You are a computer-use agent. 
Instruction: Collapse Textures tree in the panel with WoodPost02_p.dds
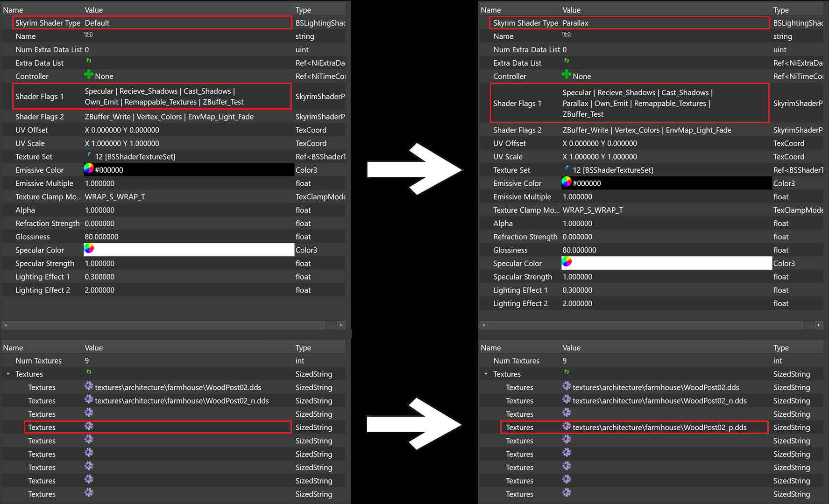coord(486,374)
